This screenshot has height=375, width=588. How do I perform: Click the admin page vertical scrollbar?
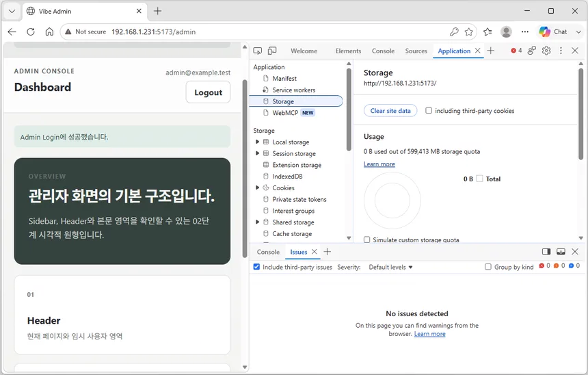(x=245, y=169)
